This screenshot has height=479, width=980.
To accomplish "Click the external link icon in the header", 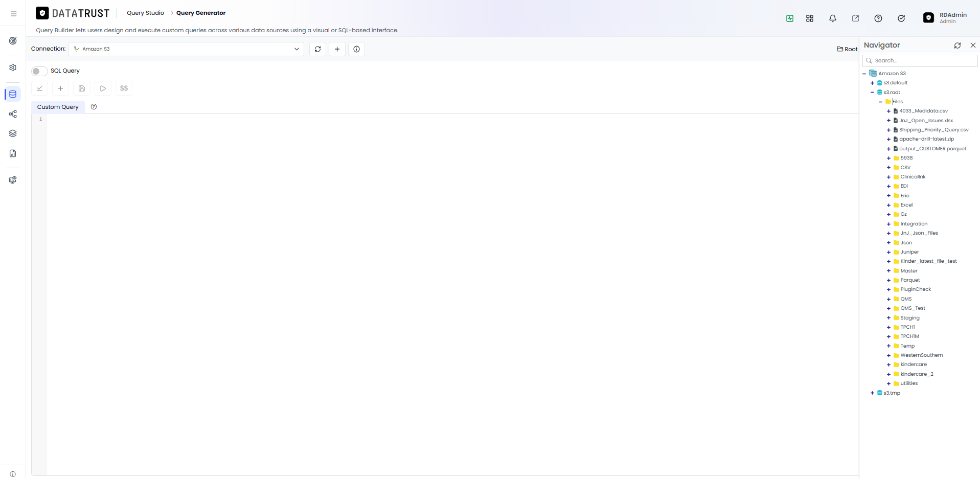I will (x=855, y=18).
